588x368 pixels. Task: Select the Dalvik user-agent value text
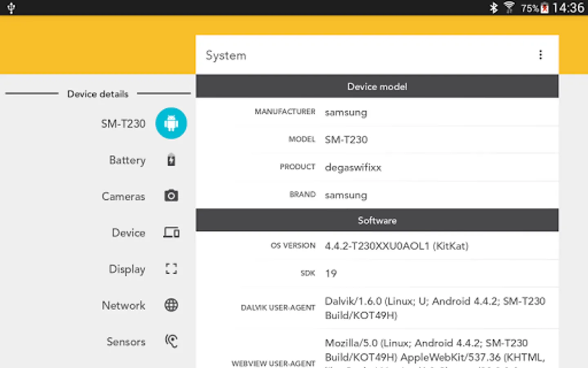point(435,308)
